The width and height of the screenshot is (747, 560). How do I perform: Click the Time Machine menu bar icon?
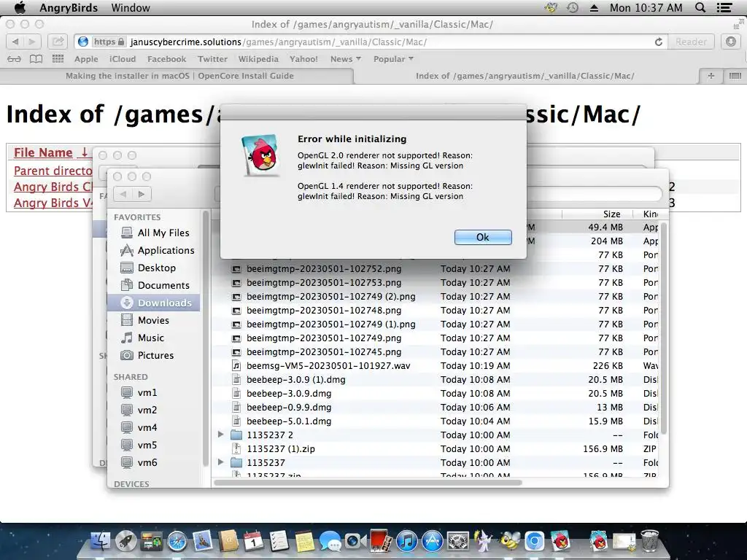tap(573, 7)
